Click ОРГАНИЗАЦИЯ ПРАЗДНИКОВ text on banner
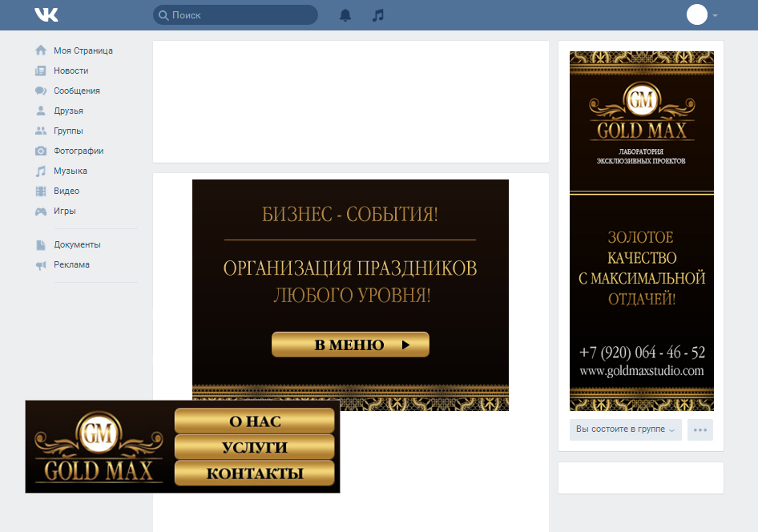Viewport: 758px width, 532px height. click(350, 268)
